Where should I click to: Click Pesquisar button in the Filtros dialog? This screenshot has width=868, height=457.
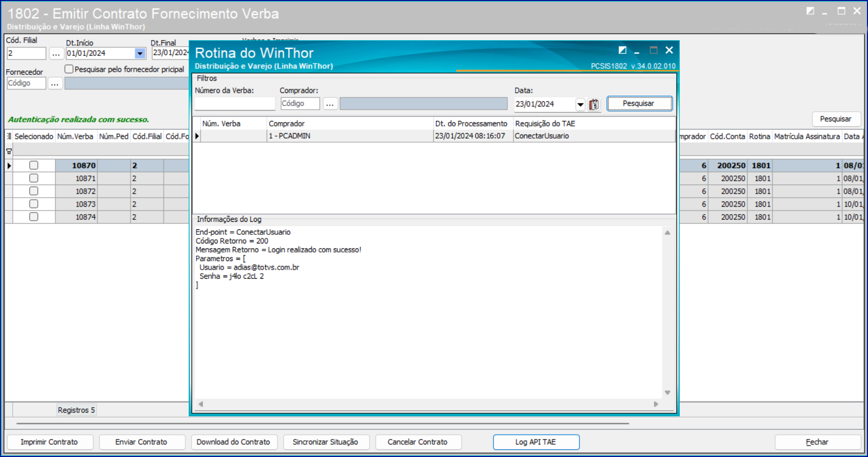click(x=639, y=103)
